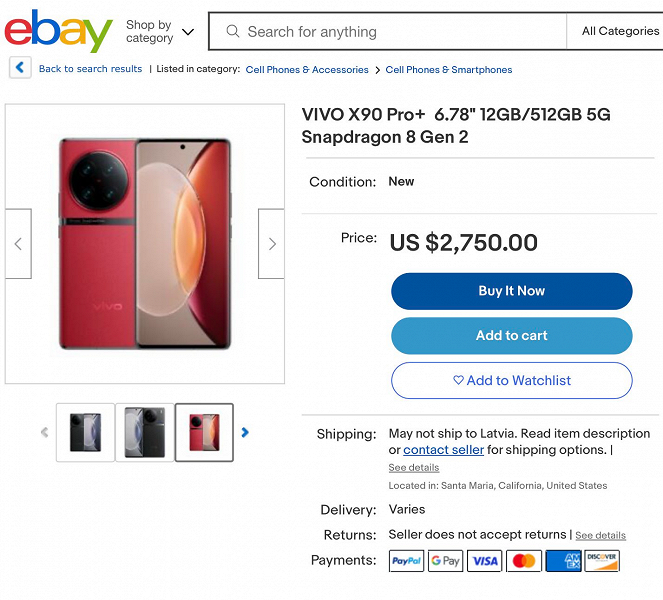Select the red phone thumbnail
663x600 pixels.
204,432
